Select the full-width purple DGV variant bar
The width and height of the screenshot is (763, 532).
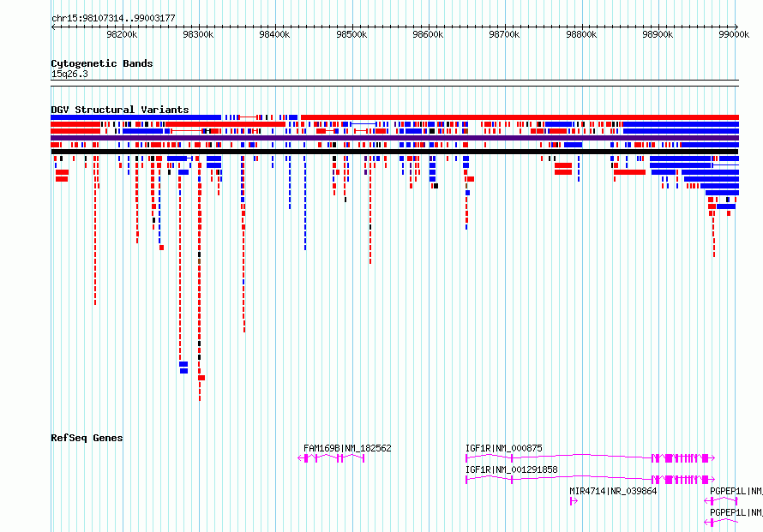(x=394, y=138)
